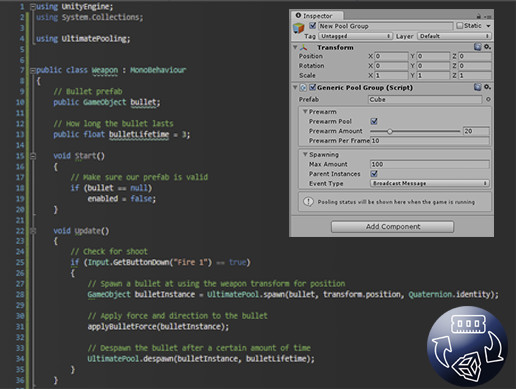
Task: Click the Inspector lock icon
Action: (479, 16)
